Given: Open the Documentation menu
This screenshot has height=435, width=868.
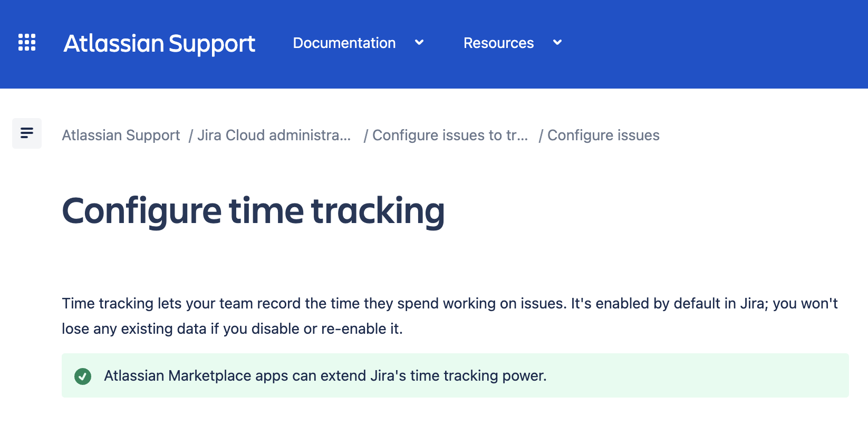Looking at the screenshot, I should tap(344, 43).
